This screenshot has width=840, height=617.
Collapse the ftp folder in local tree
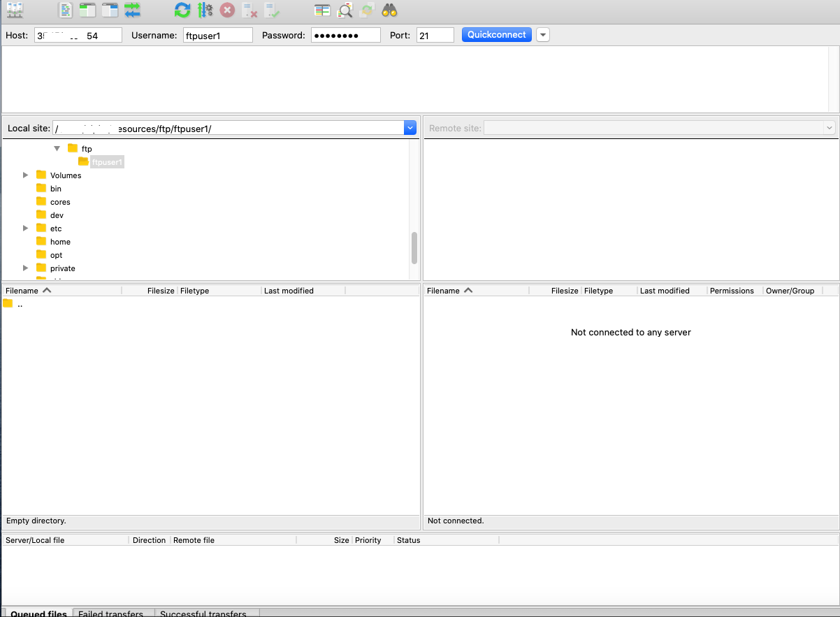pyautogui.click(x=57, y=148)
